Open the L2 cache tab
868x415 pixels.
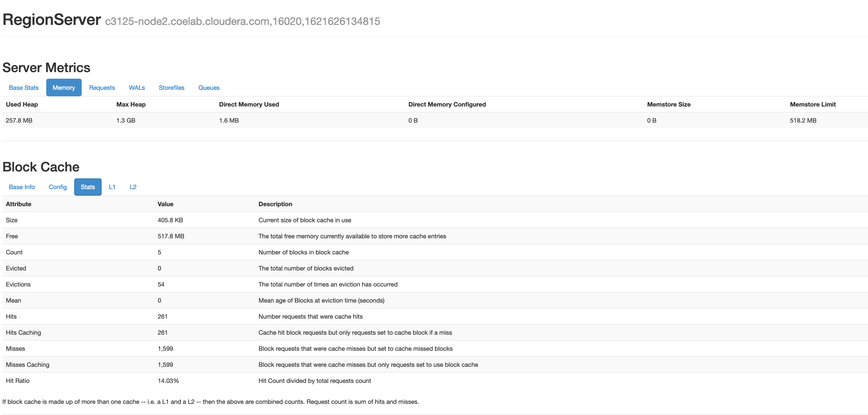click(x=133, y=187)
